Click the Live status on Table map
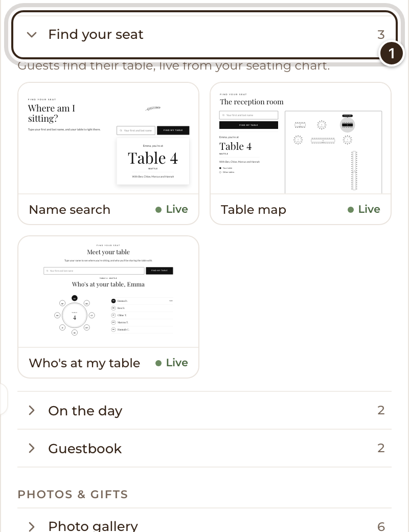Image resolution: width=409 pixels, height=532 pixels. pos(364,209)
